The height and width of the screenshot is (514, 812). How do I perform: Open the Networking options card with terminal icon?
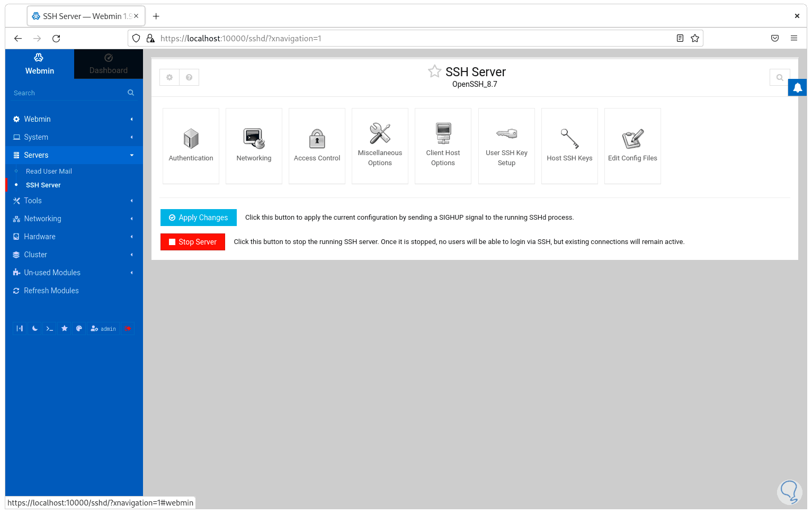[254, 146]
